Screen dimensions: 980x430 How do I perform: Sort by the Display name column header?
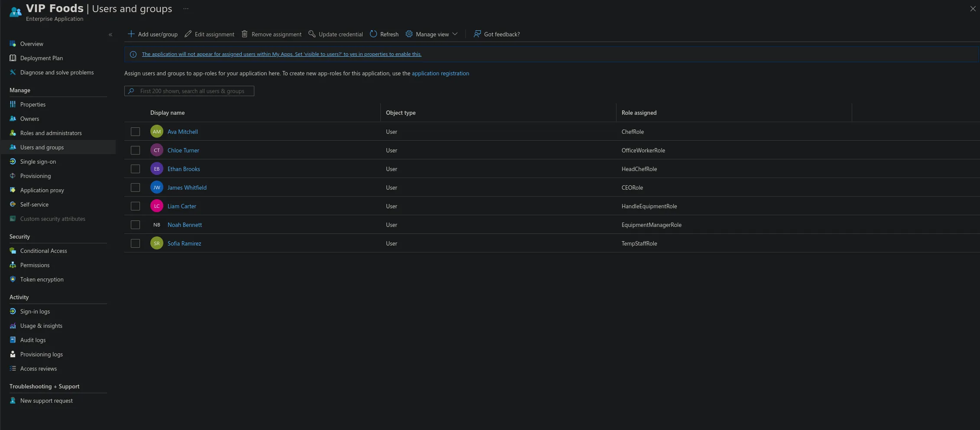click(167, 113)
